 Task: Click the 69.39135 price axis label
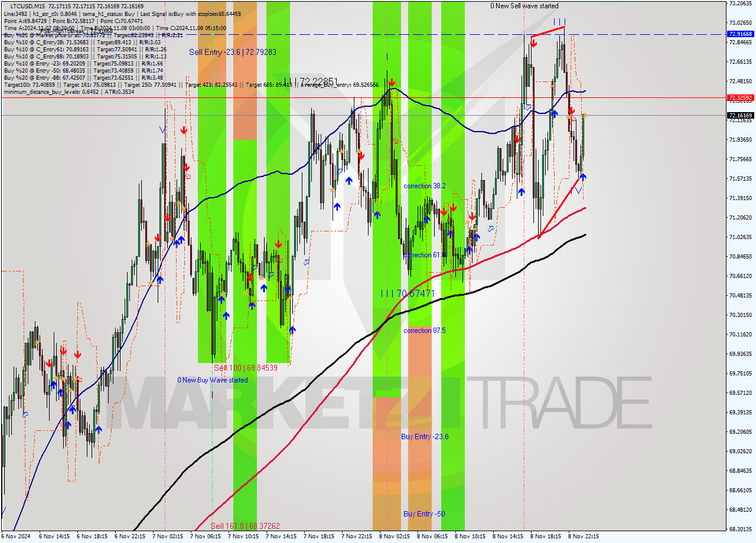pos(740,412)
